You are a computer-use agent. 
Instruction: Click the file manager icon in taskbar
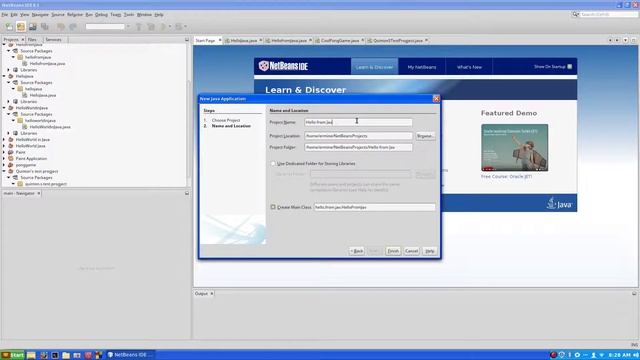point(66,355)
